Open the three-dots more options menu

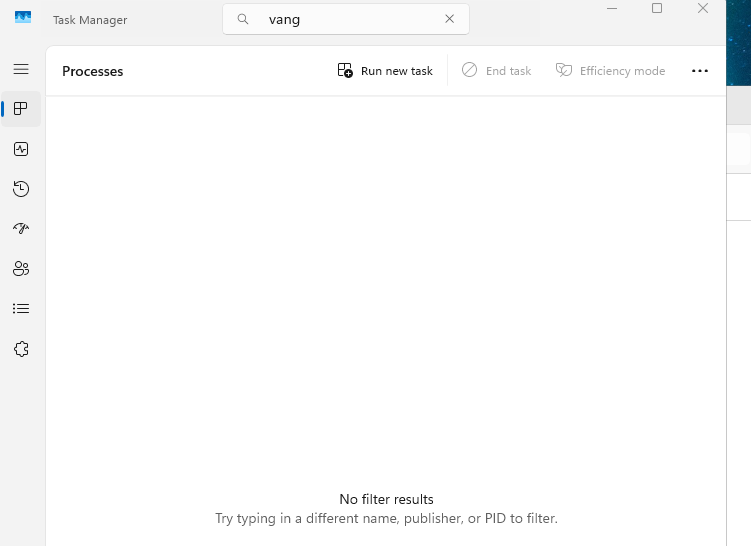[x=700, y=71]
